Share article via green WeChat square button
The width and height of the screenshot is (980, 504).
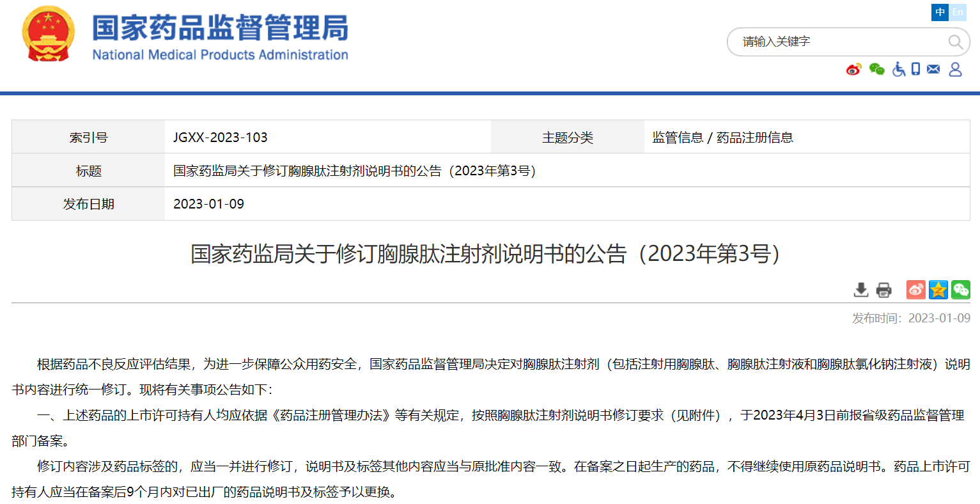pos(960,290)
